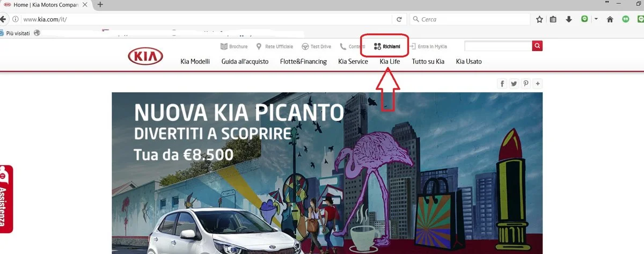Focus the Kia site search field
The width and height of the screenshot is (644, 254).
pyautogui.click(x=498, y=46)
